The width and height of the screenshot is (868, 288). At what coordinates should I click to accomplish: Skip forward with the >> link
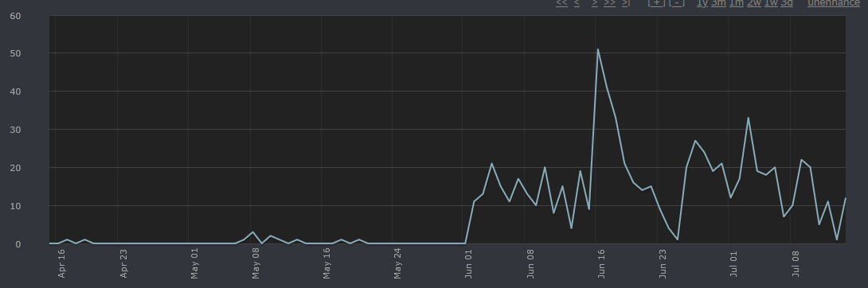pyautogui.click(x=609, y=2)
